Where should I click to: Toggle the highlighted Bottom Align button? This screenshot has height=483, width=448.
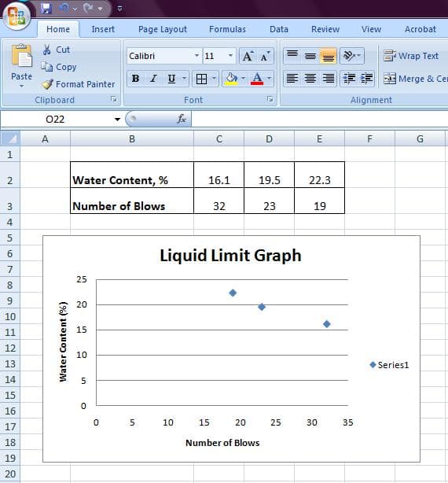click(328, 56)
